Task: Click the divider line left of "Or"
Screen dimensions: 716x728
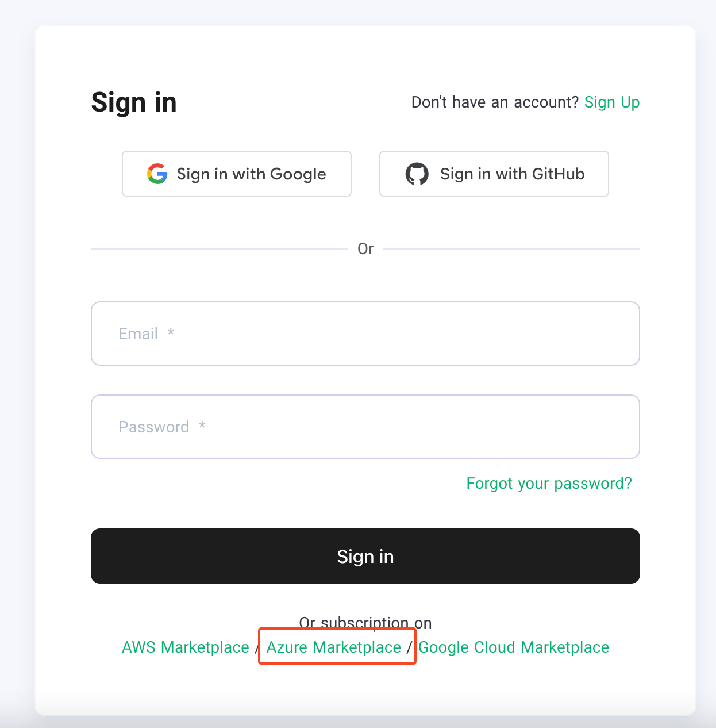Action: click(218, 249)
